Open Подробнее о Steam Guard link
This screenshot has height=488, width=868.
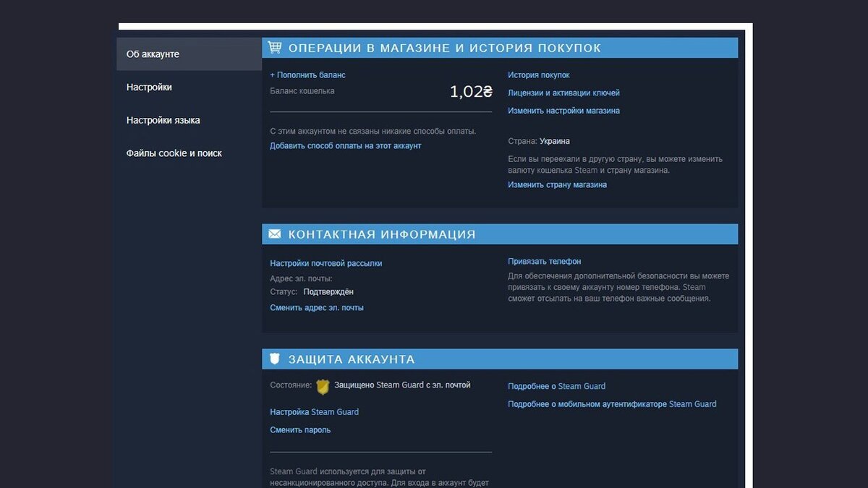(x=556, y=387)
